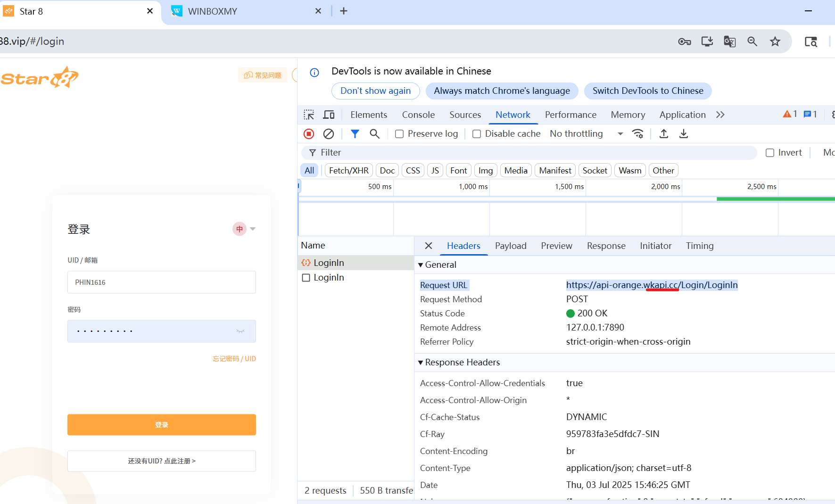Enable the Preserve log checkbox
Image resolution: width=835 pixels, height=504 pixels.
coord(399,134)
